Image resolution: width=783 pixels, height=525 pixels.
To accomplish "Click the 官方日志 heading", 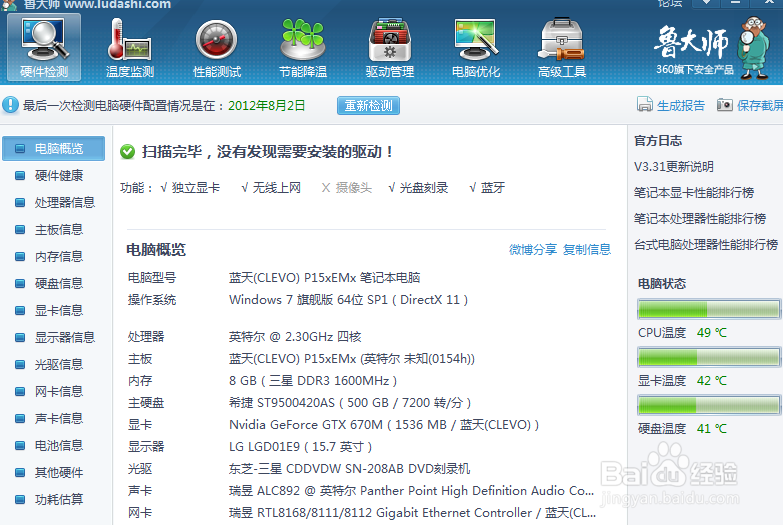I will point(658,140).
